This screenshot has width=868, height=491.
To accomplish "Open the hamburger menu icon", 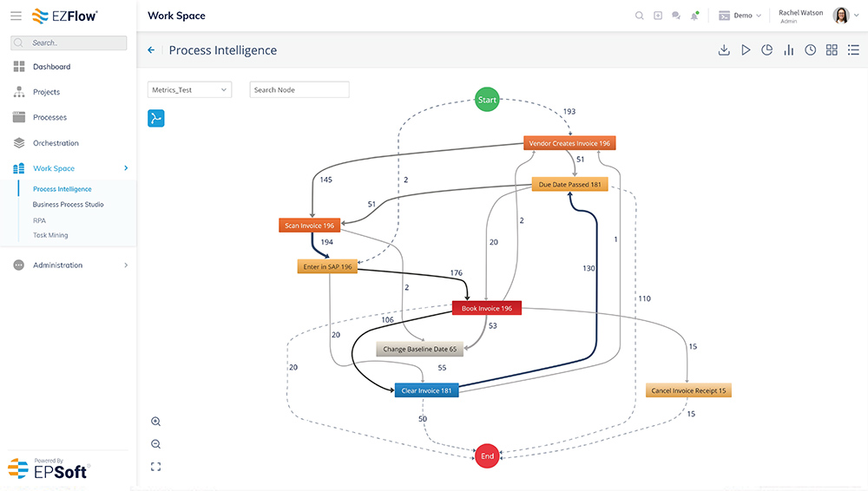I will pos(16,16).
